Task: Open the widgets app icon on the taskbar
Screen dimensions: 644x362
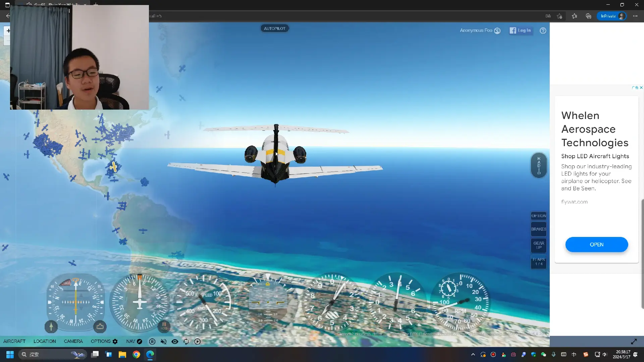Action: (109, 354)
